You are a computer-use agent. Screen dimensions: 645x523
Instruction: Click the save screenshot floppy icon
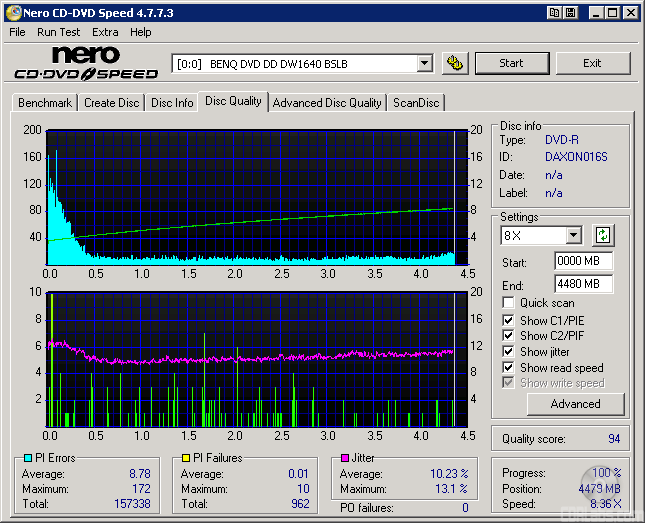[x=570, y=13]
